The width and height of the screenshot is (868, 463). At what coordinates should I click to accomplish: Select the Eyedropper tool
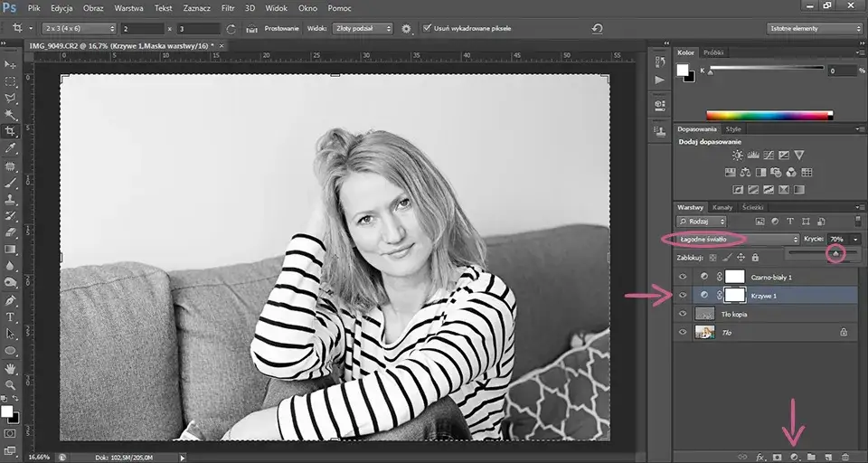coord(10,148)
